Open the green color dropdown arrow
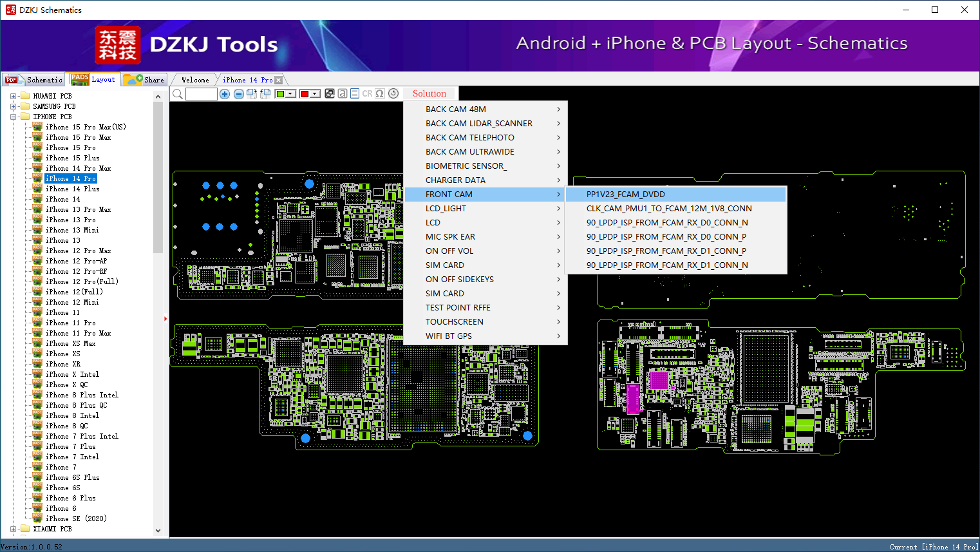The height and width of the screenshot is (552, 980). pos(290,94)
